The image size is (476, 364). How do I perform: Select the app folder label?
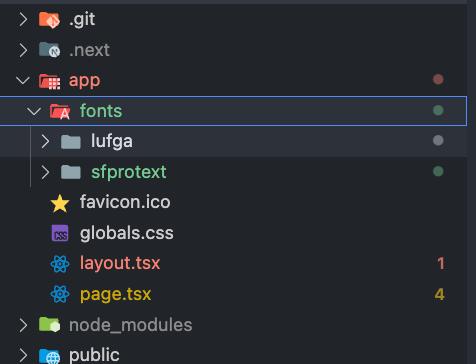click(84, 82)
